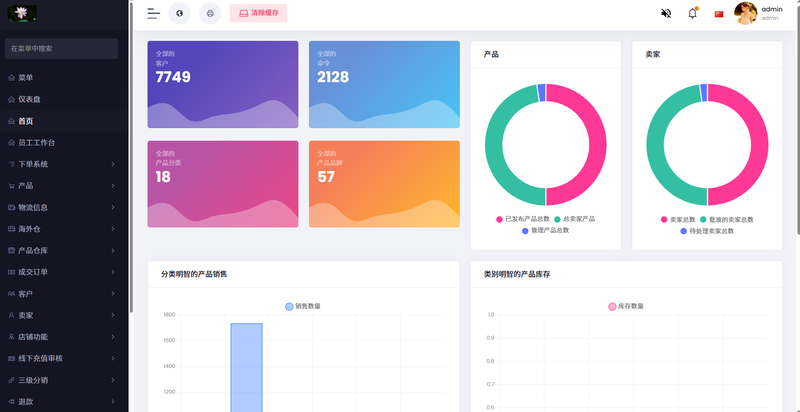Expand 线下充值审核 chevron arrow

click(113, 358)
